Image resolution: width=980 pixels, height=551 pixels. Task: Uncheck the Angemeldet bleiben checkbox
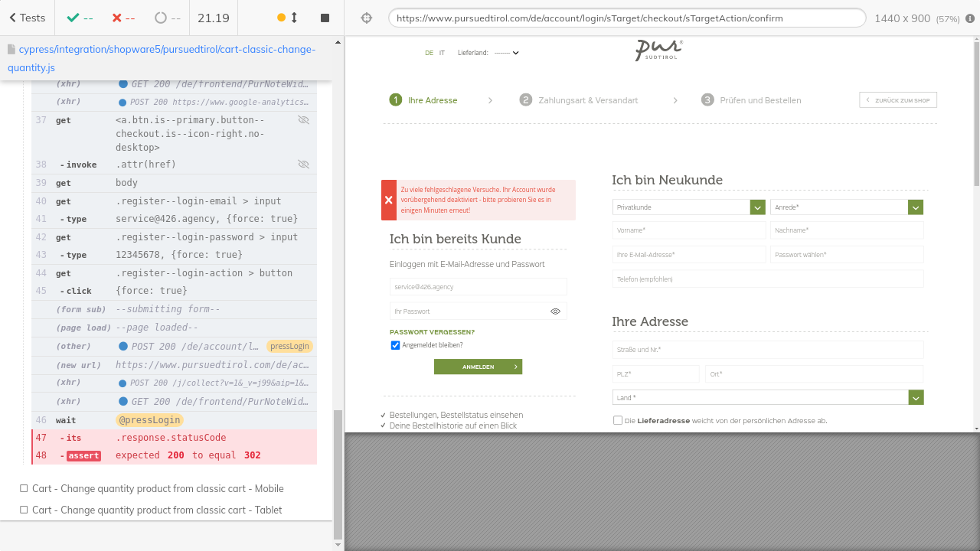coord(395,345)
